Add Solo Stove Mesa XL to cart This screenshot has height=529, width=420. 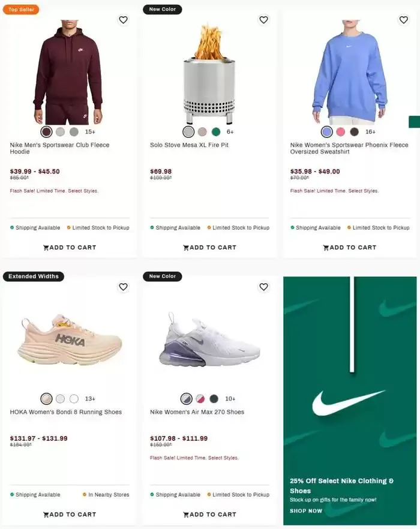click(209, 247)
